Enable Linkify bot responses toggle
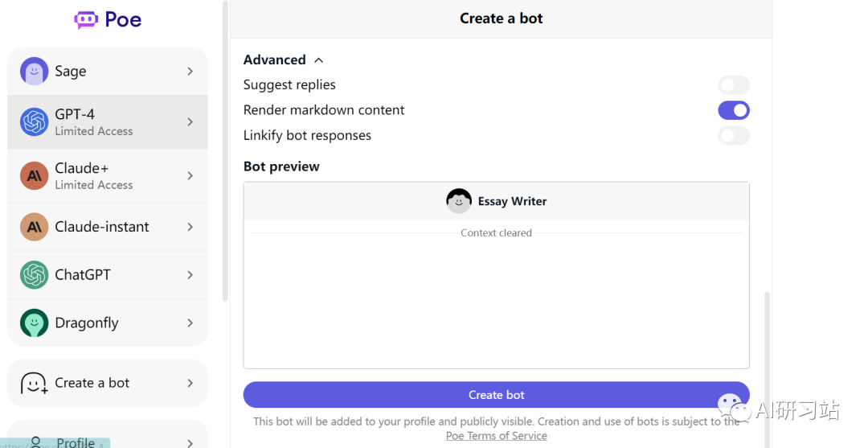Image resolution: width=868 pixels, height=448 pixels. coord(734,135)
